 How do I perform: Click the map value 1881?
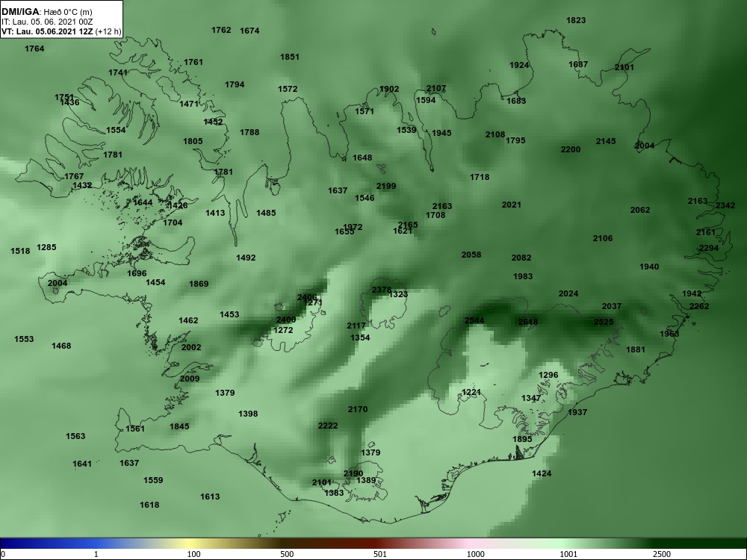[635, 349]
